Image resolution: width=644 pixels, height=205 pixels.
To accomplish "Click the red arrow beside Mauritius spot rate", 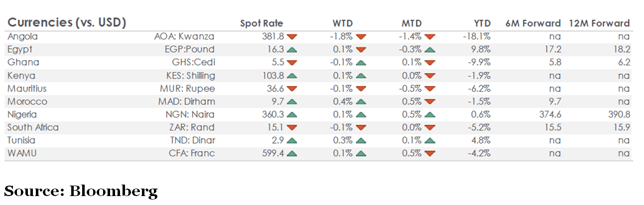I will click(x=292, y=89).
